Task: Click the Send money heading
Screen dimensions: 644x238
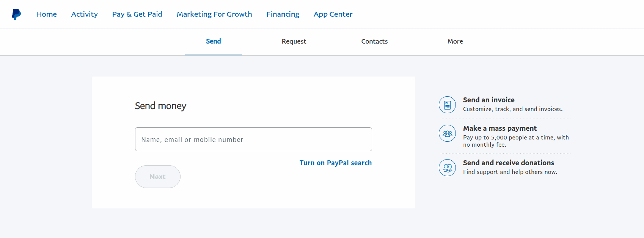Action: [160, 106]
